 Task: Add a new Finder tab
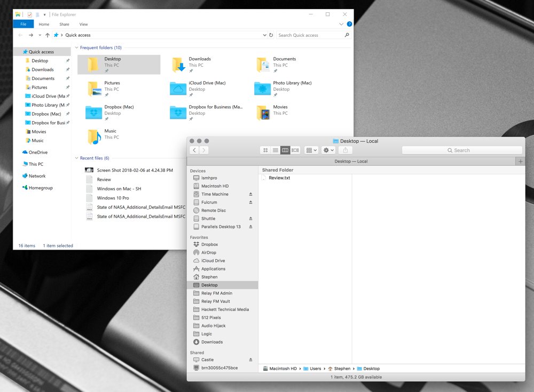click(520, 161)
